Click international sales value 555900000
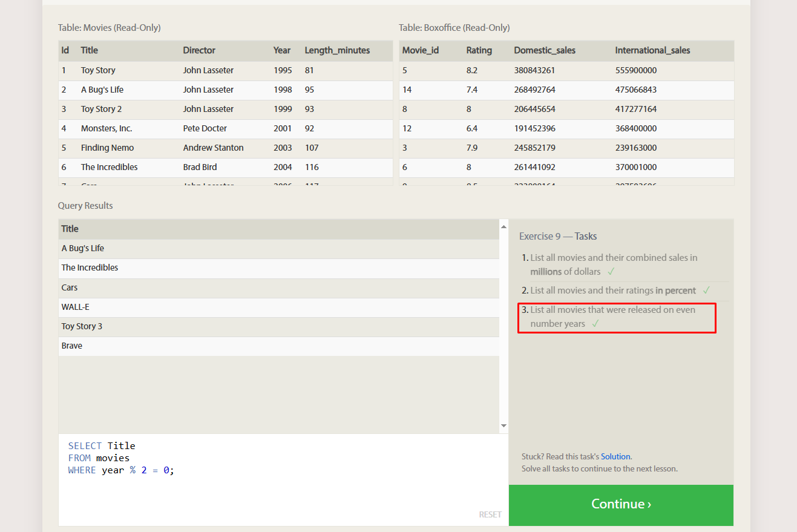 pos(636,70)
